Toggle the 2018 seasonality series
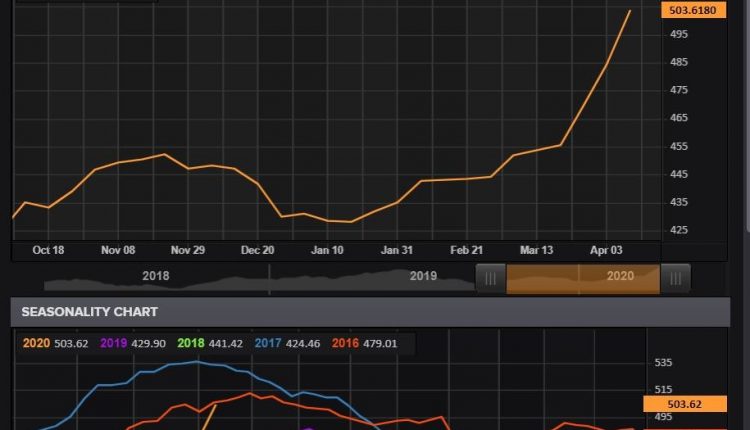750x430 pixels. click(191, 343)
